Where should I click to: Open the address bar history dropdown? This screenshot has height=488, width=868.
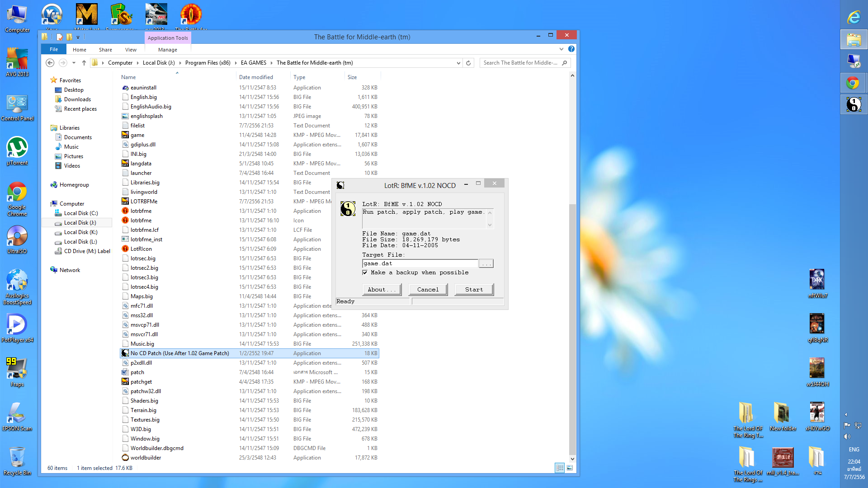point(458,63)
